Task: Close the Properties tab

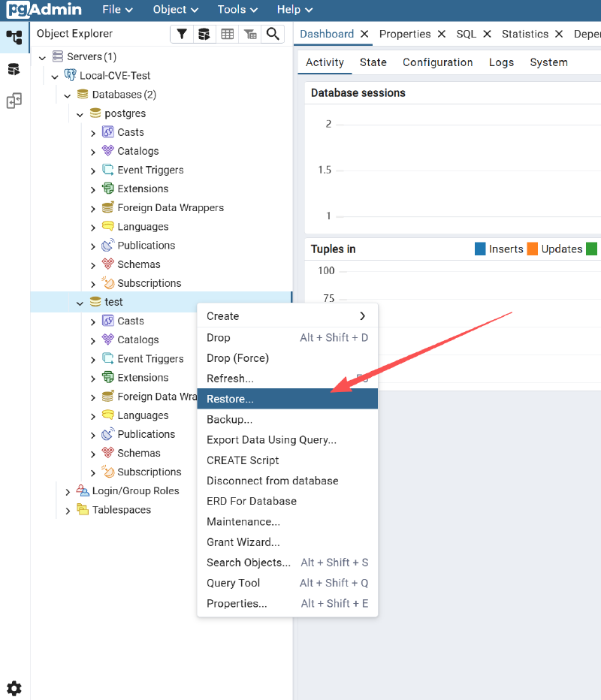Action: (x=442, y=34)
